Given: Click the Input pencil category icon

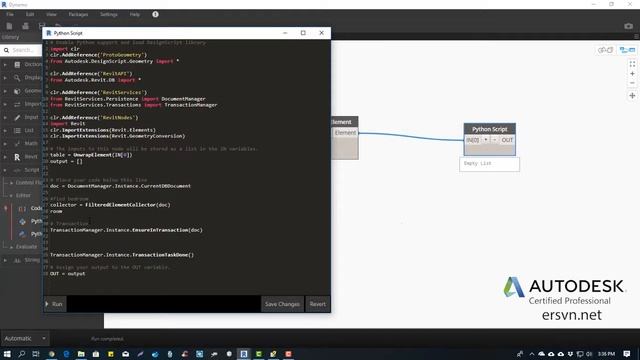Looking at the screenshot, I should tap(17, 118).
